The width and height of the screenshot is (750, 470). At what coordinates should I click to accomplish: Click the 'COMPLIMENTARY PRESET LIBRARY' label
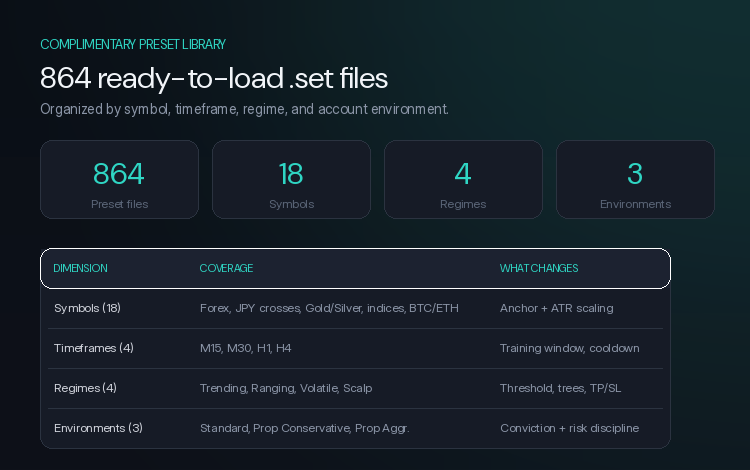132,44
